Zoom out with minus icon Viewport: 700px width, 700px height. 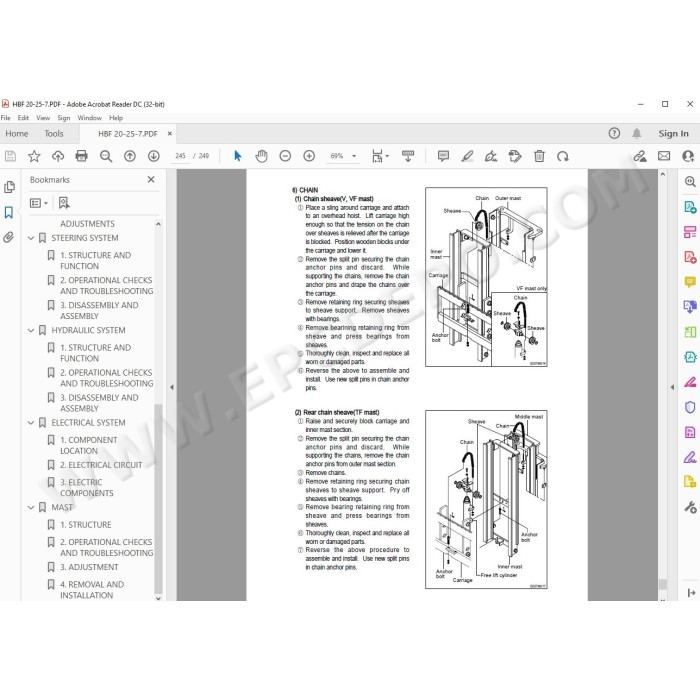285,156
